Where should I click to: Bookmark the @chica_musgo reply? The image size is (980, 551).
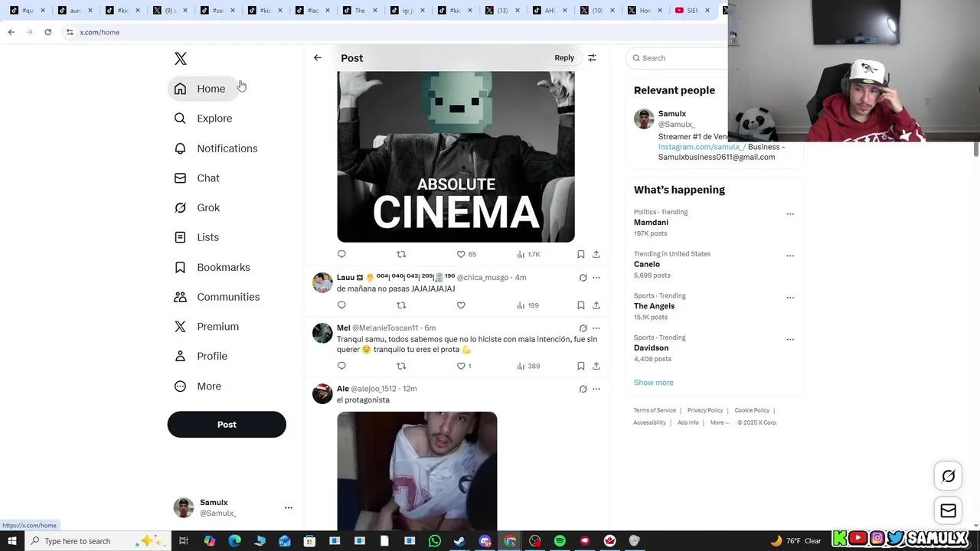(x=581, y=305)
